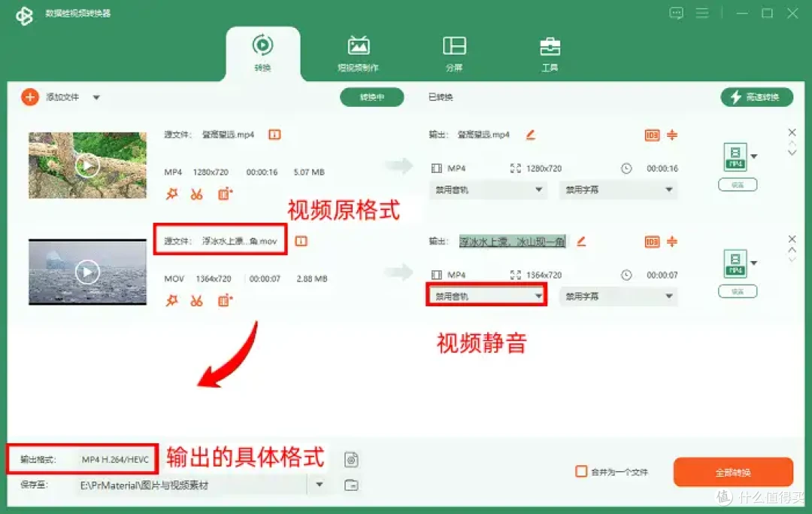Screen dimensions: 812x514
Task: Click the 转换中 converting tab
Action: tap(372, 97)
